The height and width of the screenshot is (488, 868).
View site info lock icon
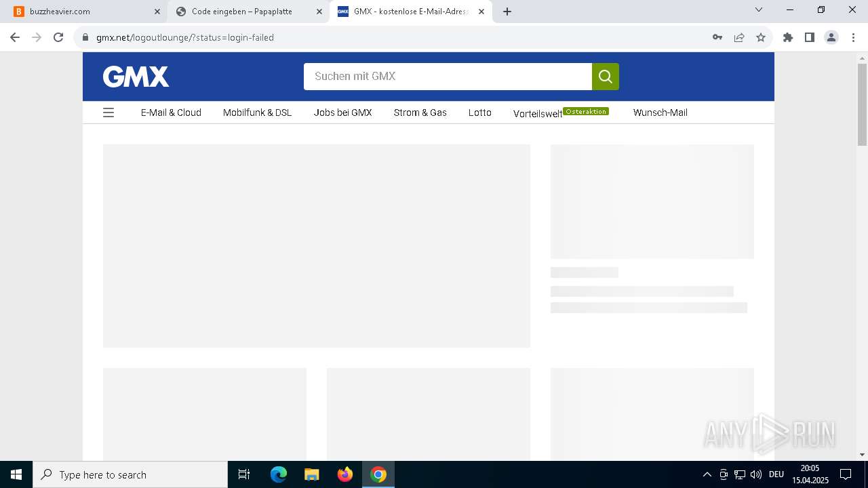(85, 37)
